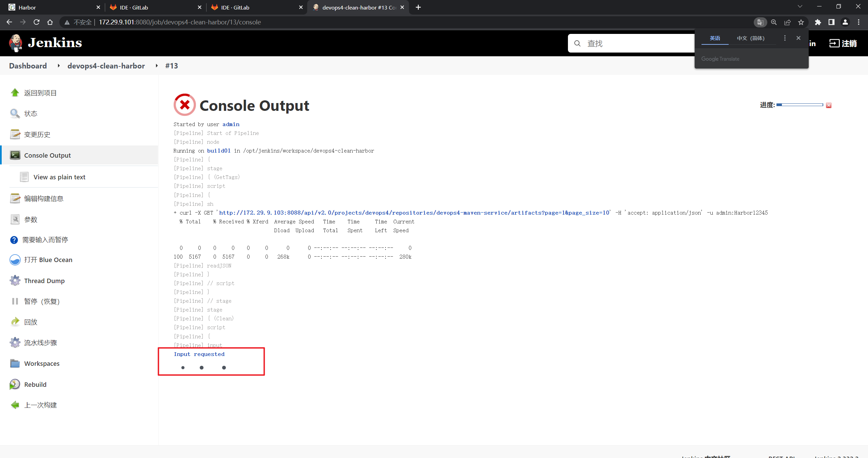Open Paused for Input question icon
The width and height of the screenshot is (868, 458).
14,240
